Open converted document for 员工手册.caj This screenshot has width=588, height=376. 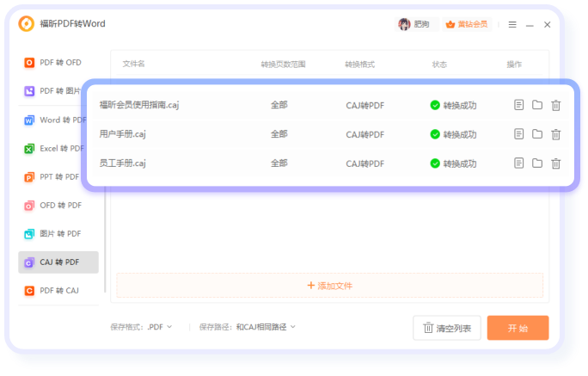(518, 163)
